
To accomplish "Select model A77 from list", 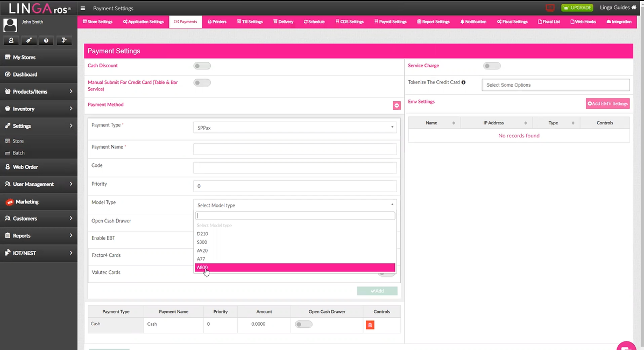I will click(295, 259).
